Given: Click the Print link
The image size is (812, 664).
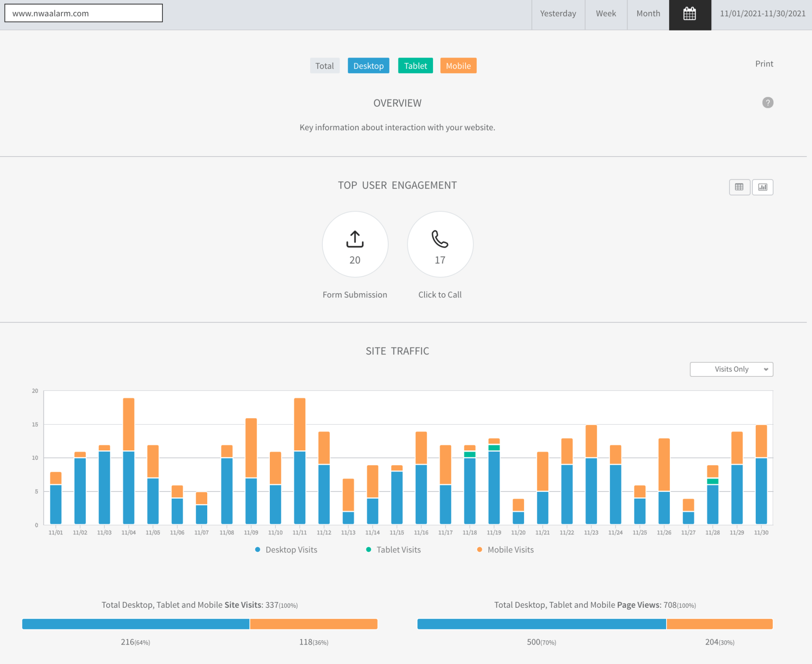Looking at the screenshot, I should 764,64.
